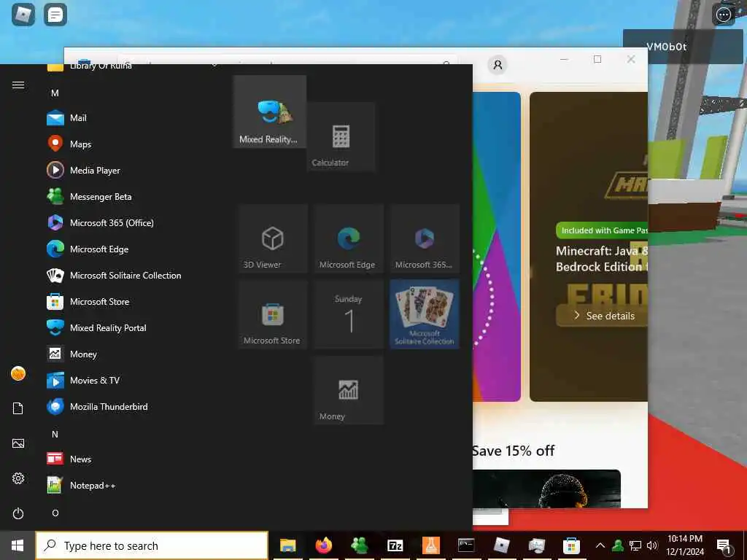The height and width of the screenshot is (560, 747).
Task: Click the Microsoft Edge start tile
Action: point(349,238)
